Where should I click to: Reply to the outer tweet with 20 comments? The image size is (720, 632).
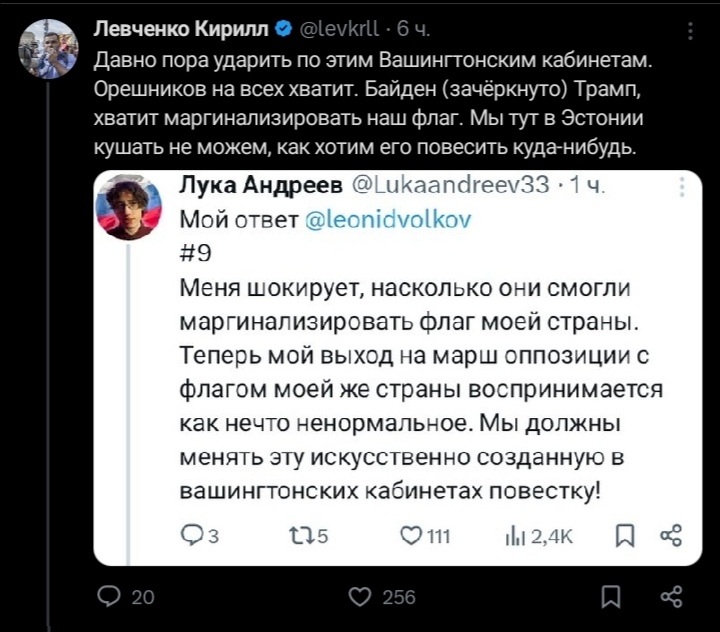[126, 597]
